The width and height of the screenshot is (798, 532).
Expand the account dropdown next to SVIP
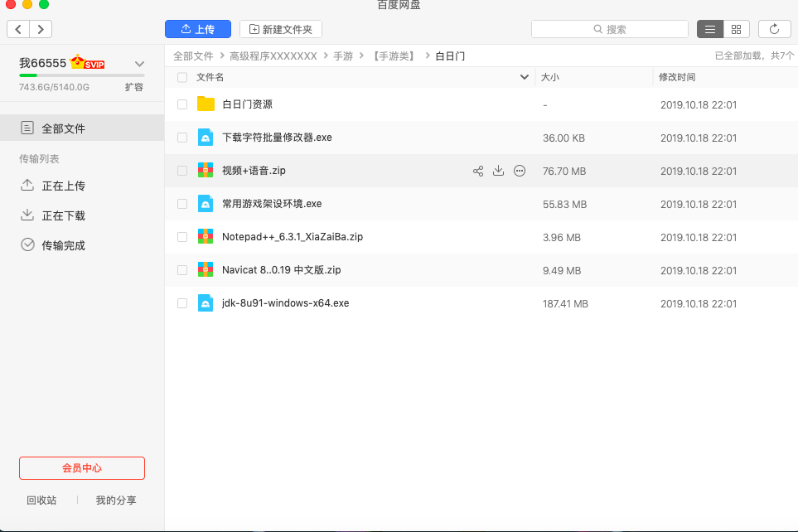click(x=139, y=64)
